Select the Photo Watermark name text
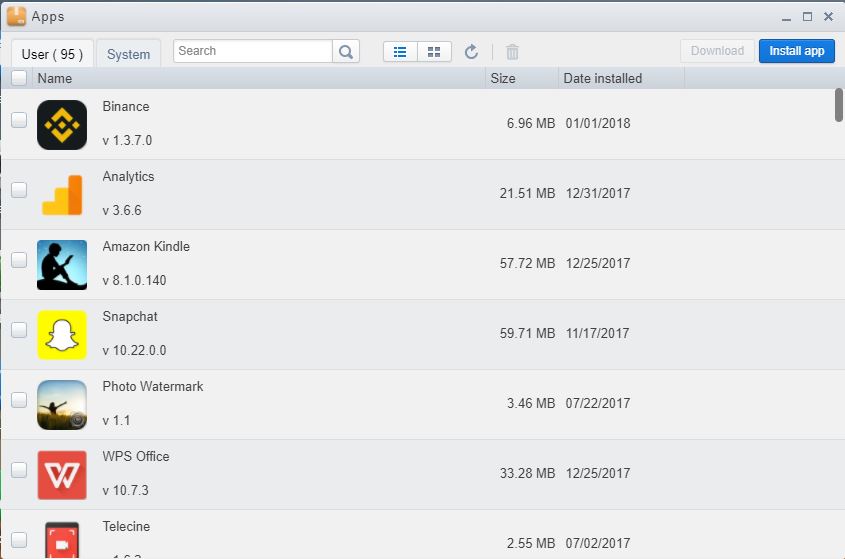 (x=153, y=387)
